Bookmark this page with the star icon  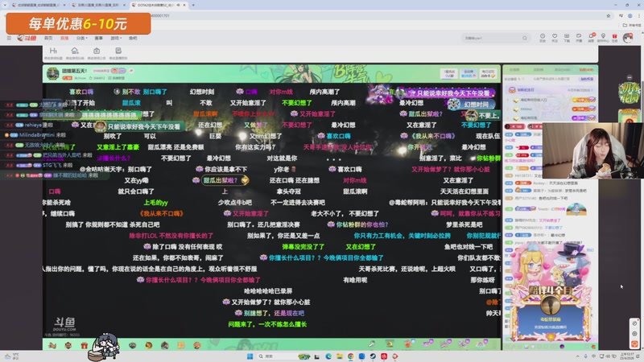tap(609, 15)
